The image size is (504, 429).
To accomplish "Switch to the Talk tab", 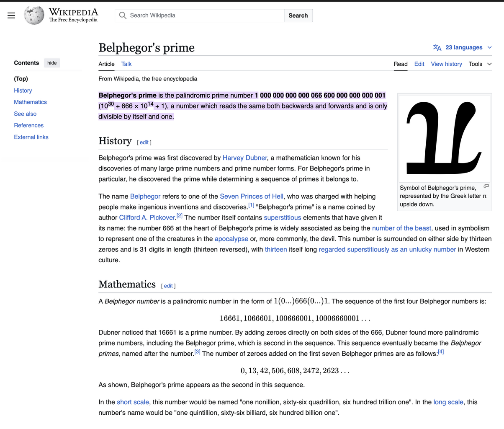I will pos(126,64).
